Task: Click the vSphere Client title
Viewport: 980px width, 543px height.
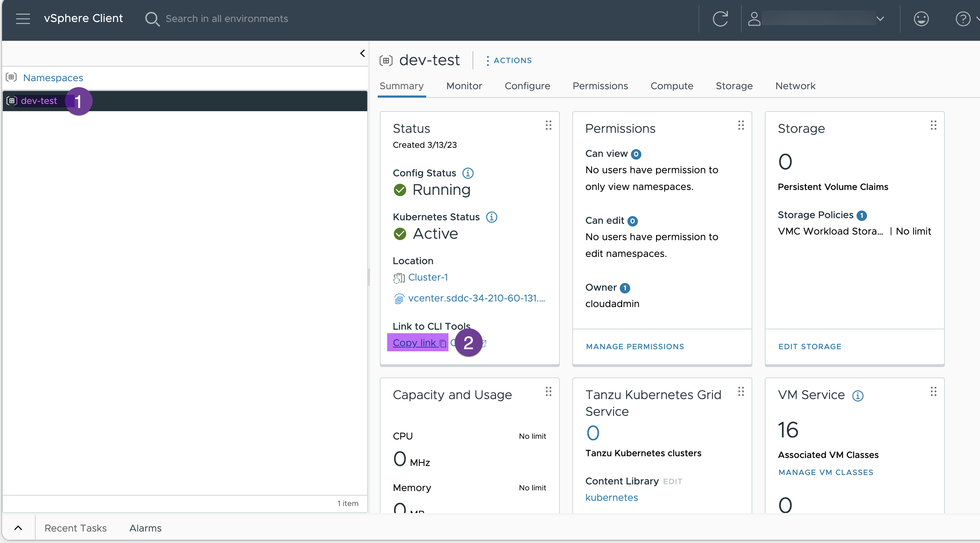Action: pyautogui.click(x=83, y=18)
